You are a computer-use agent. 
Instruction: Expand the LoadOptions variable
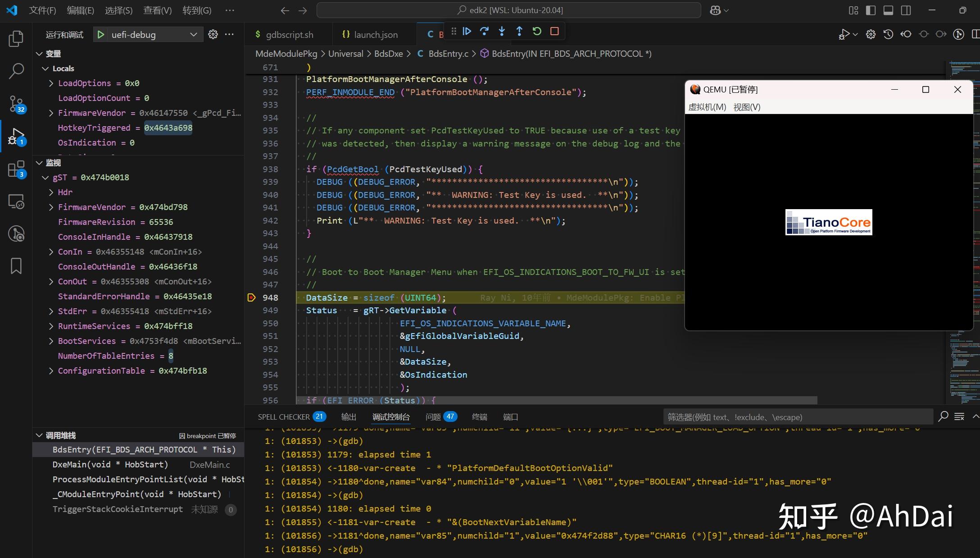[x=50, y=83]
